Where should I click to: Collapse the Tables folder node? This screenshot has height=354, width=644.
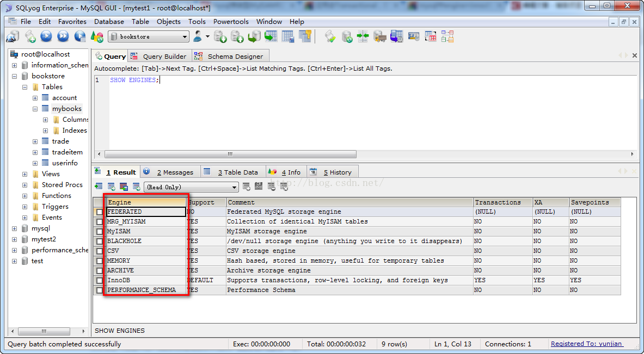tap(24, 87)
